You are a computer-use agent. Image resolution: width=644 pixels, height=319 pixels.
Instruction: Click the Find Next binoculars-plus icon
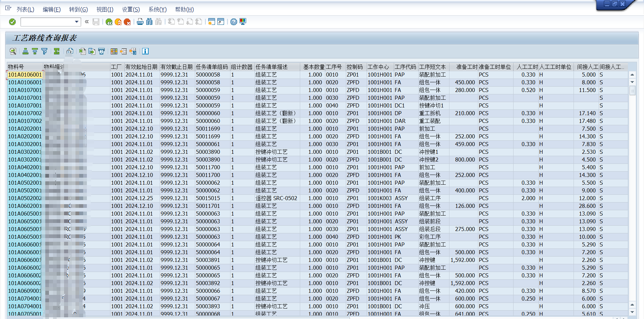(x=158, y=22)
